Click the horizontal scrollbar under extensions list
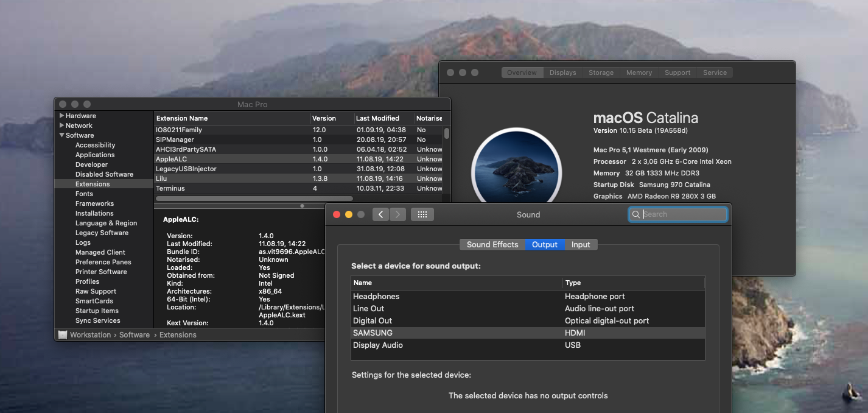 (x=254, y=198)
